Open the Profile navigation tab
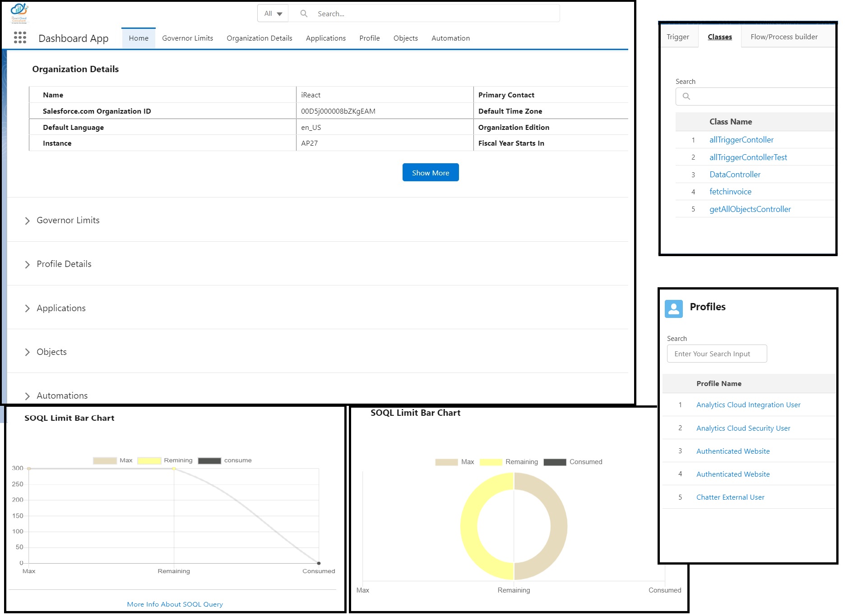 370,38
